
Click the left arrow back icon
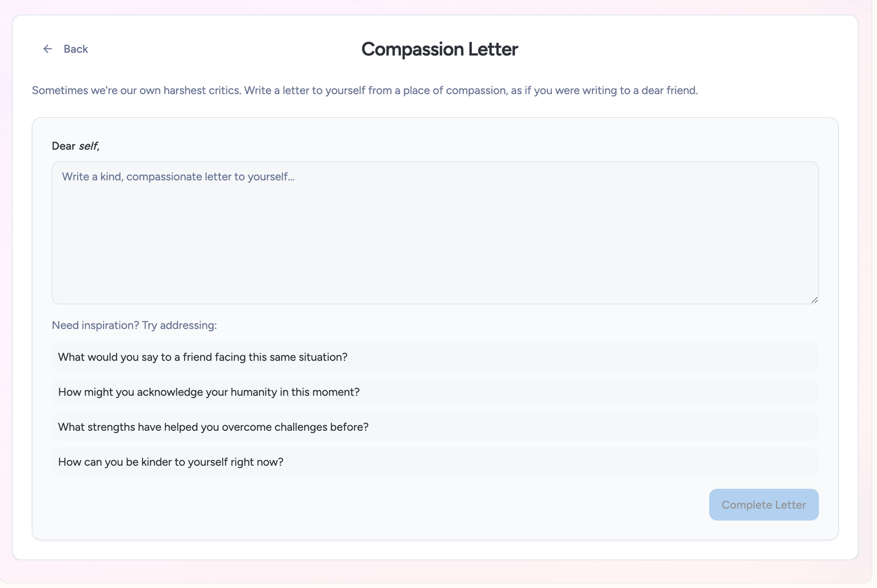(x=48, y=49)
